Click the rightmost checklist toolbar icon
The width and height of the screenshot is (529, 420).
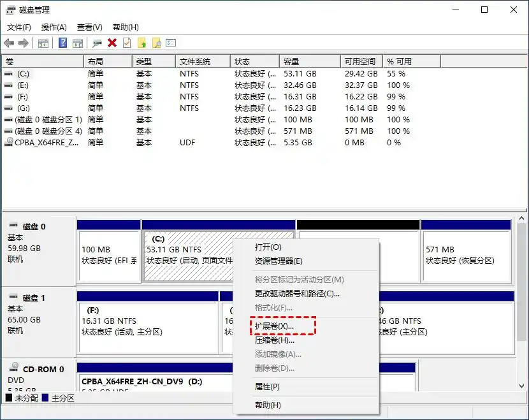point(170,43)
